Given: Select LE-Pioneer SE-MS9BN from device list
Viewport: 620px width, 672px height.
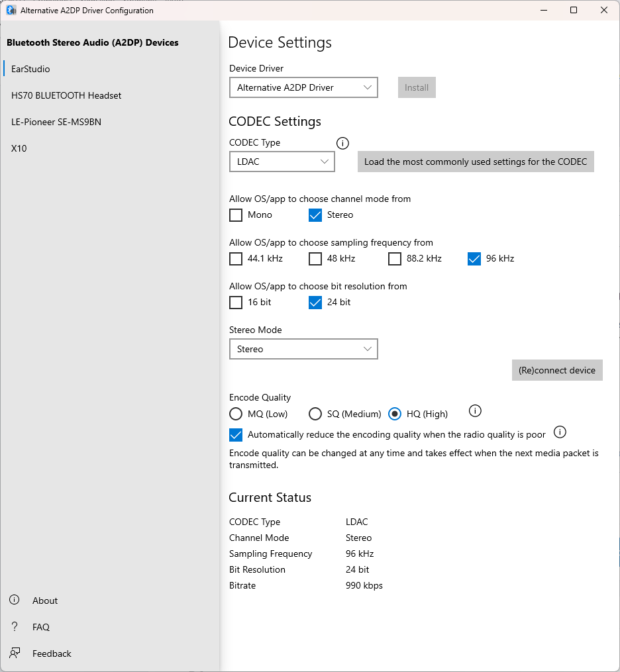Looking at the screenshot, I should (56, 122).
